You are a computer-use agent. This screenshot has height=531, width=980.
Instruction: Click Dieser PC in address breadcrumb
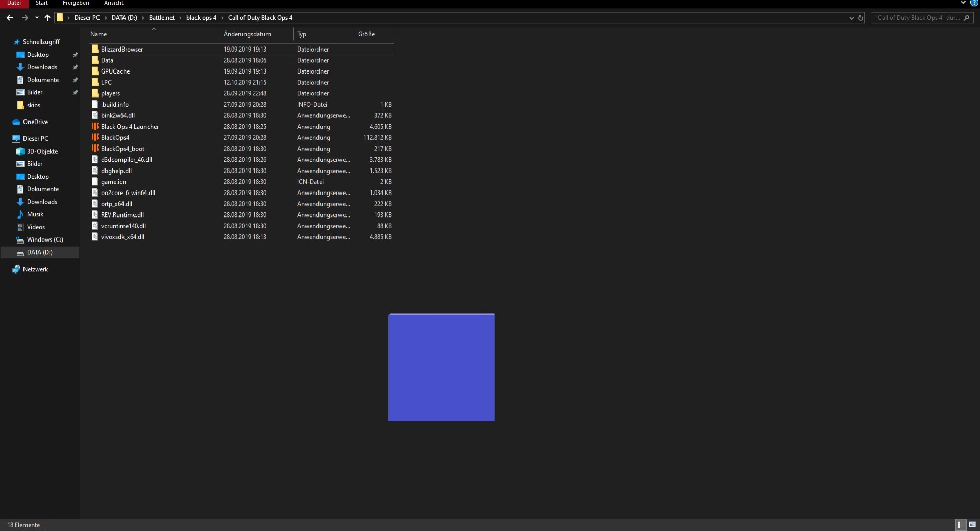tap(87, 18)
